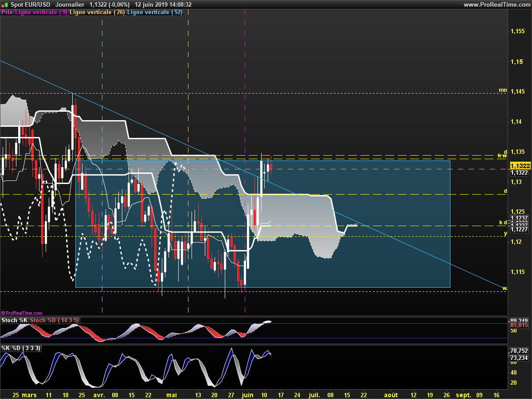This screenshot has height=399, width=532.
Task: Select the Ligne verticale (26) label
Action: click(98, 12)
